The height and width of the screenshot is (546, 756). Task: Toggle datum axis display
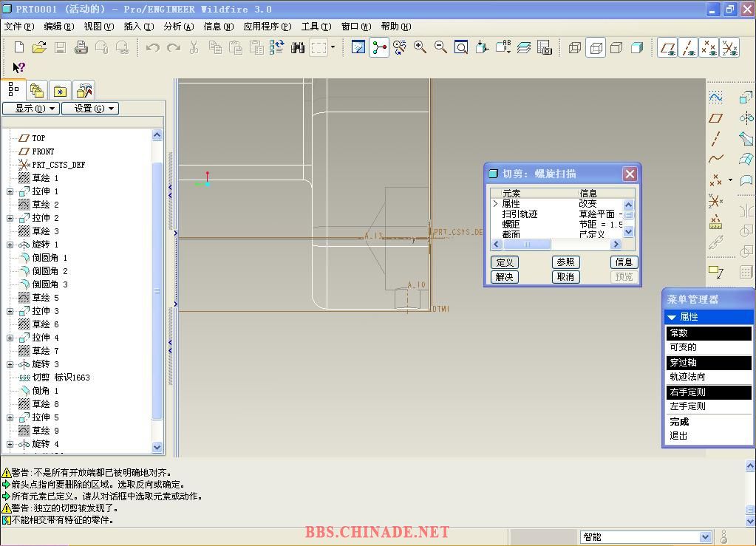[x=689, y=48]
